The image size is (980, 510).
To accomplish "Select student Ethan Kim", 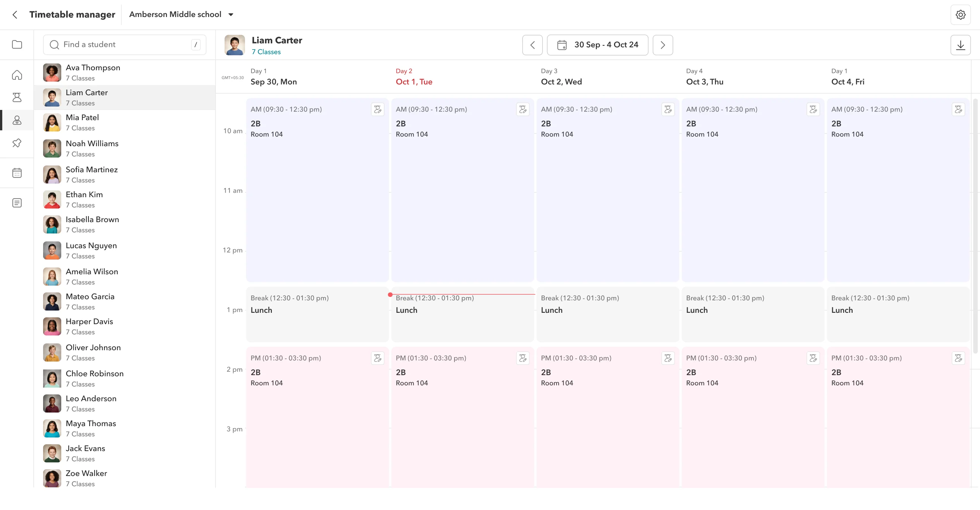I will point(124,199).
